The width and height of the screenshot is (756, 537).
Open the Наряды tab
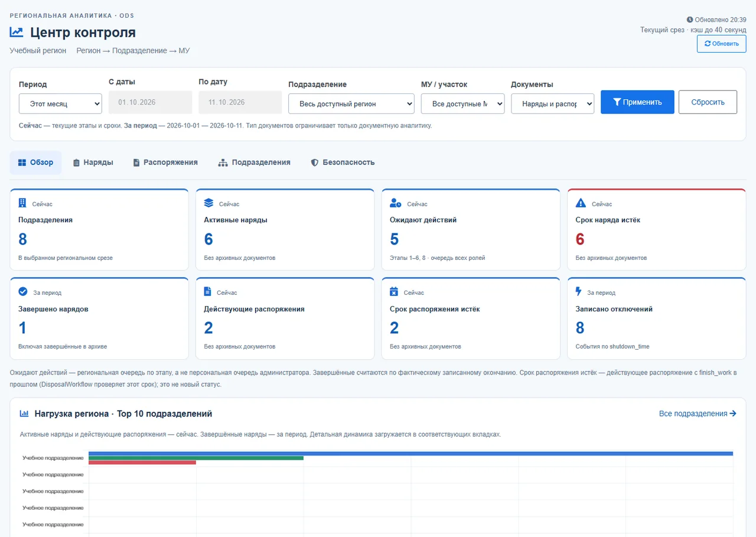93,162
